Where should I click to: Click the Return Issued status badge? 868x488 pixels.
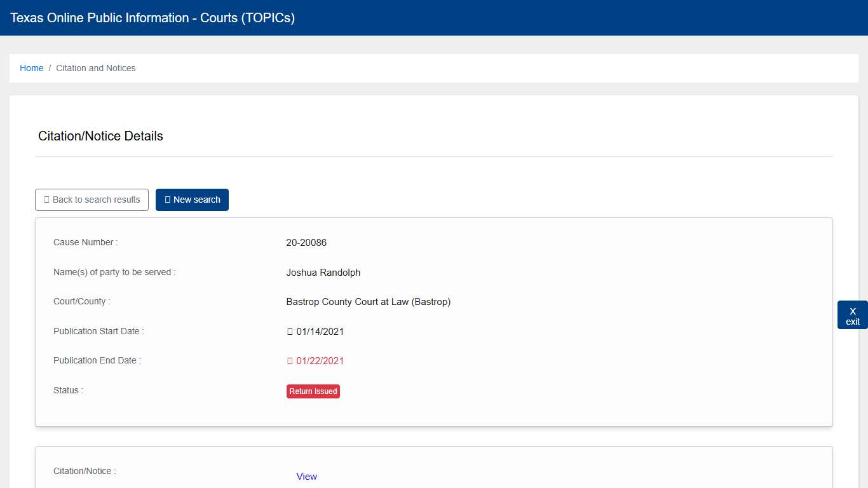pyautogui.click(x=313, y=391)
